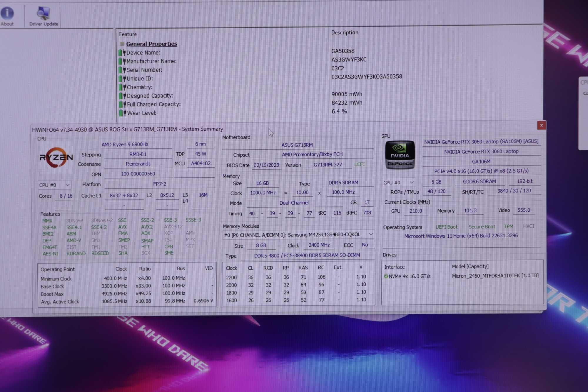Image resolution: width=588 pixels, height=392 pixels.
Task: Click the NVMe drive status icon
Action: (x=386, y=276)
